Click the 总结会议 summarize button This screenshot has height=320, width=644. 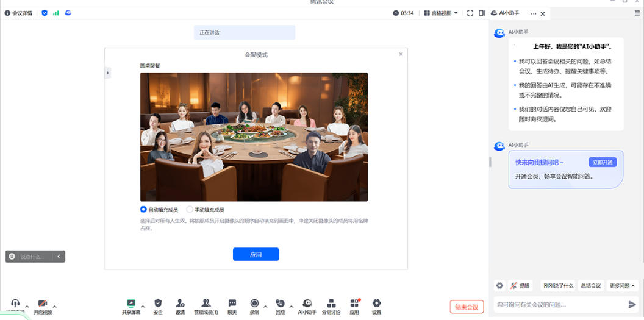point(591,285)
